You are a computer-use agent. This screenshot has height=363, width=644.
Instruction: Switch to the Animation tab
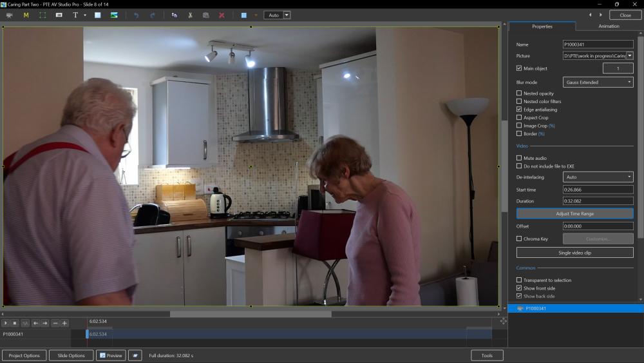609,26
